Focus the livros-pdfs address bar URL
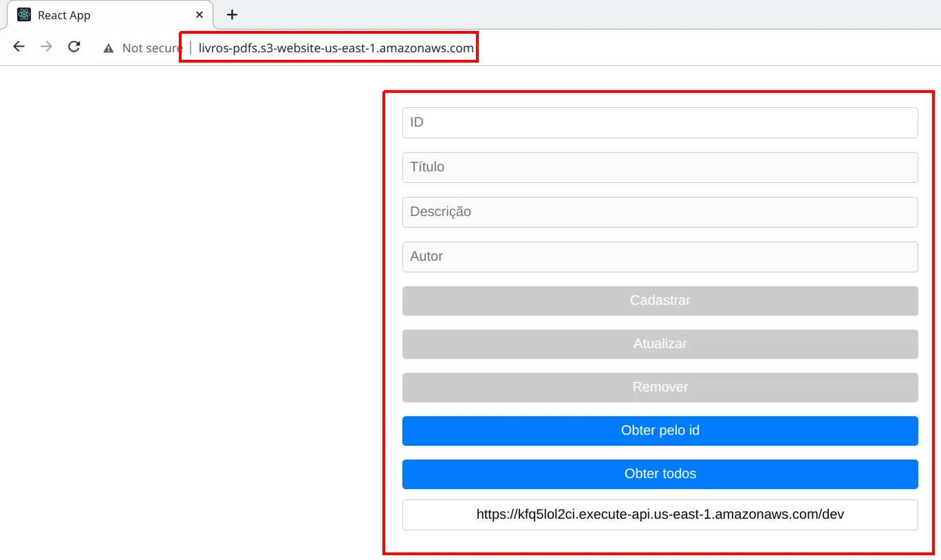Image resolution: width=941 pixels, height=560 pixels. point(336,48)
